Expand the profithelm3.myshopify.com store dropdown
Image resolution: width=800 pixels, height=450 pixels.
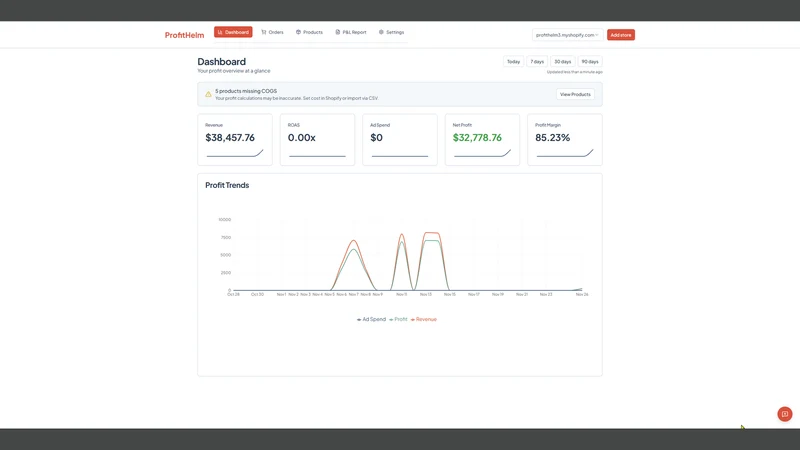(x=567, y=35)
